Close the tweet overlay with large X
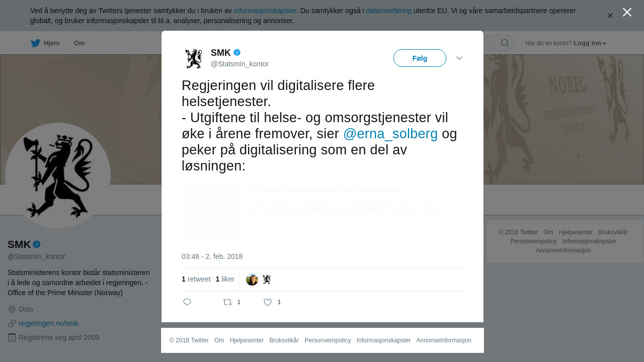Image resolution: width=644 pixels, height=362 pixels. [x=627, y=12]
